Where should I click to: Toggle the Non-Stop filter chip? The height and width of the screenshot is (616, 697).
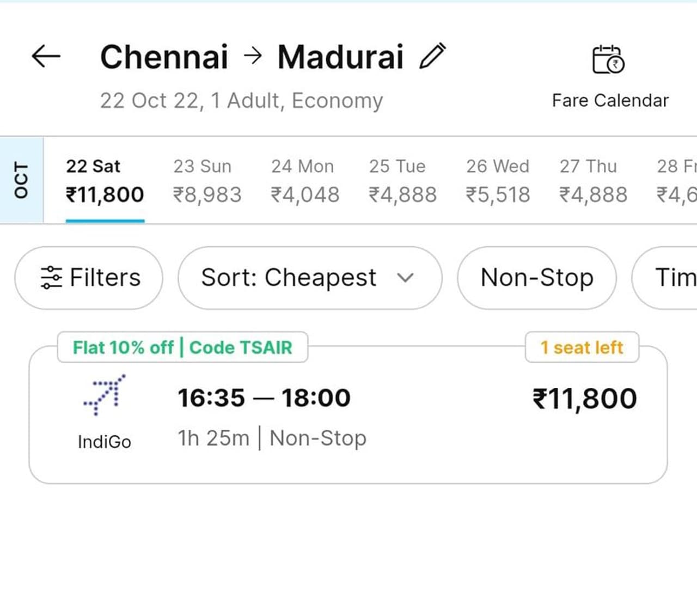(x=537, y=278)
